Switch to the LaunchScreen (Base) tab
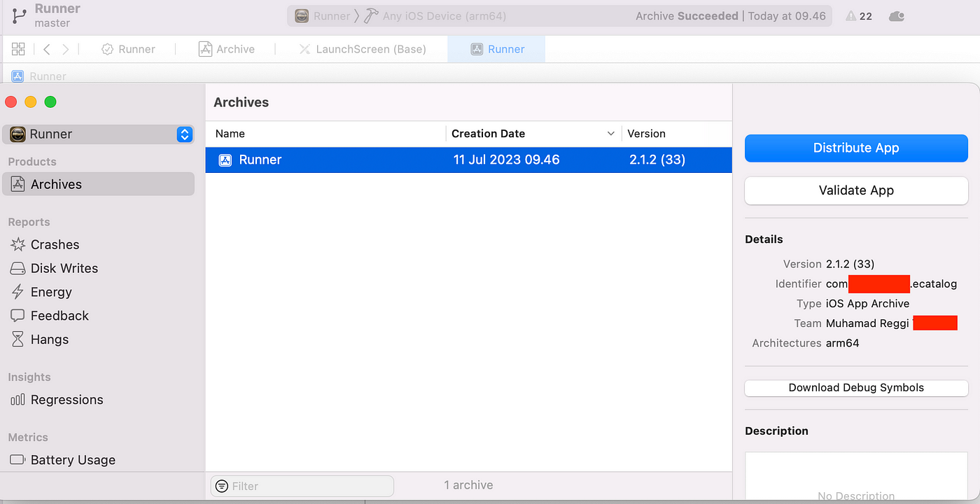 click(362, 49)
